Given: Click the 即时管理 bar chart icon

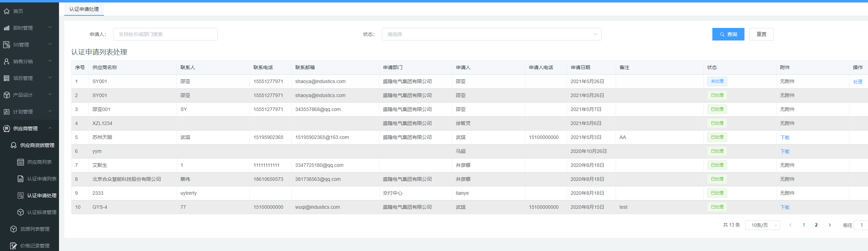Looking at the screenshot, I should pos(7,28).
